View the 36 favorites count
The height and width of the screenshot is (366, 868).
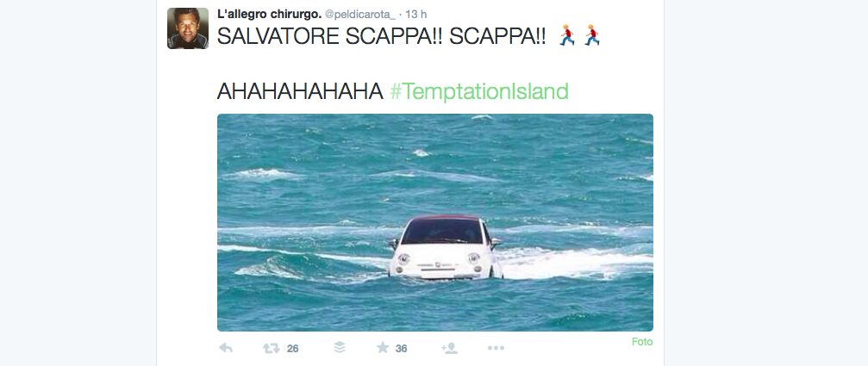[402, 348]
